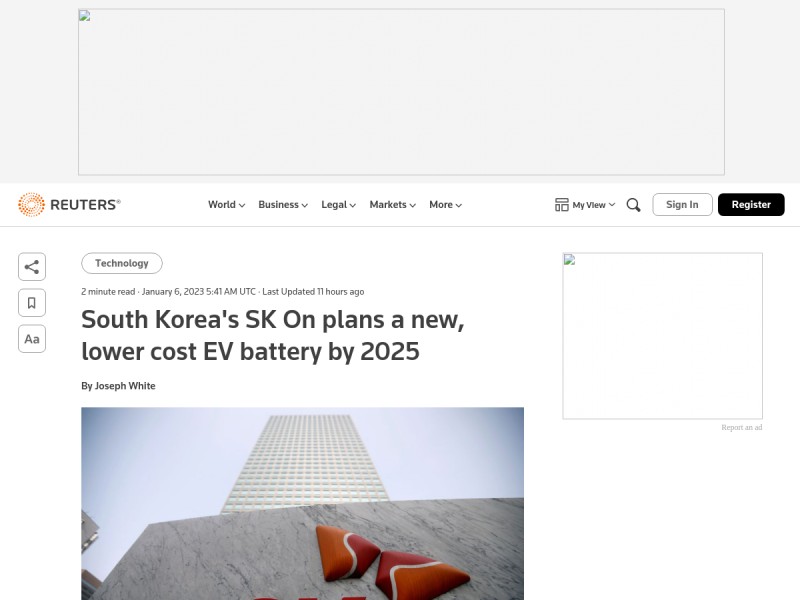This screenshot has width=800, height=600.
Task: Open the SK building article photo
Action: point(303,504)
